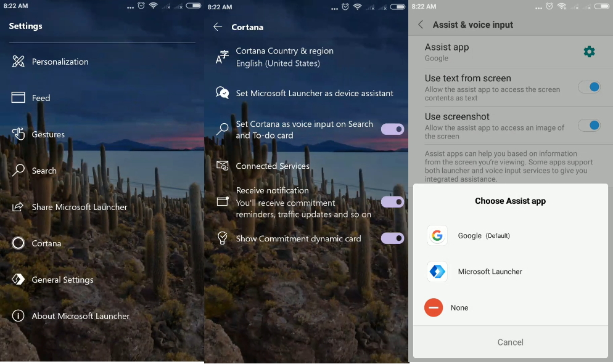This screenshot has width=613, height=364.
Task: Tap the General Settings launcher icon
Action: point(18,279)
